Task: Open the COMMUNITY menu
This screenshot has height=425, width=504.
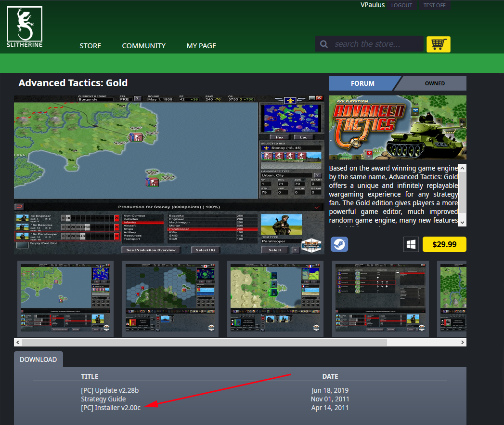Action: (x=143, y=46)
